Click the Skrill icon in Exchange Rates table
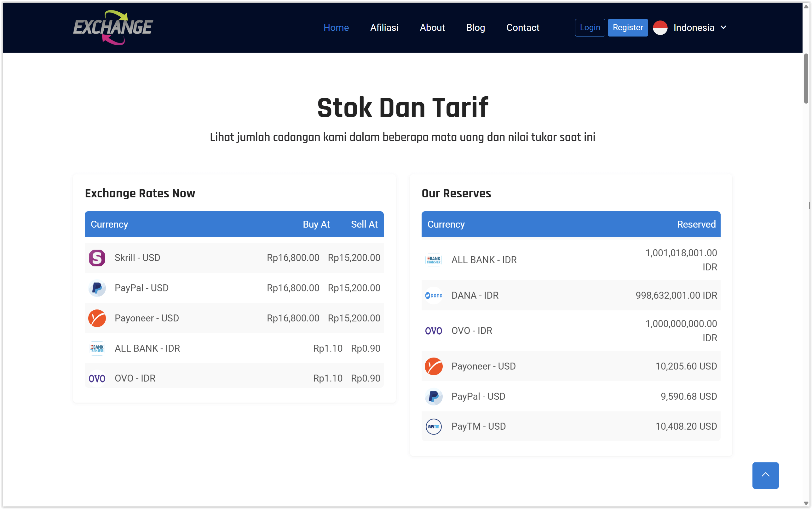The height and width of the screenshot is (509, 812). click(x=97, y=257)
